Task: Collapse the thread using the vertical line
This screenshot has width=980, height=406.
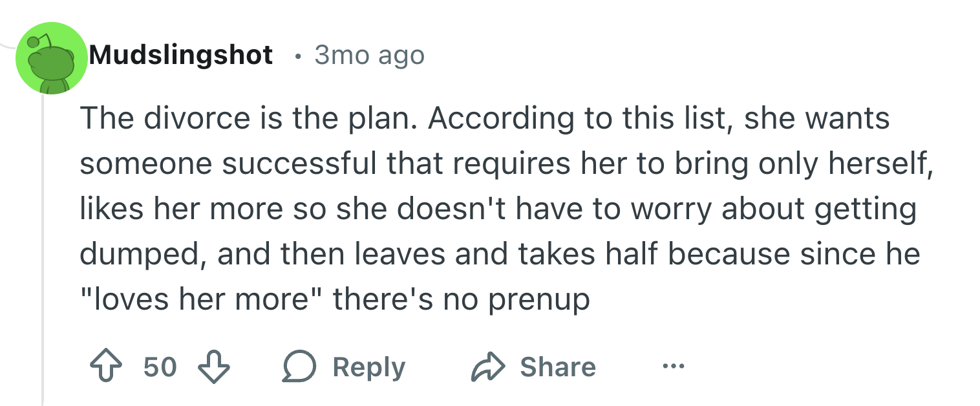Action: 43,246
